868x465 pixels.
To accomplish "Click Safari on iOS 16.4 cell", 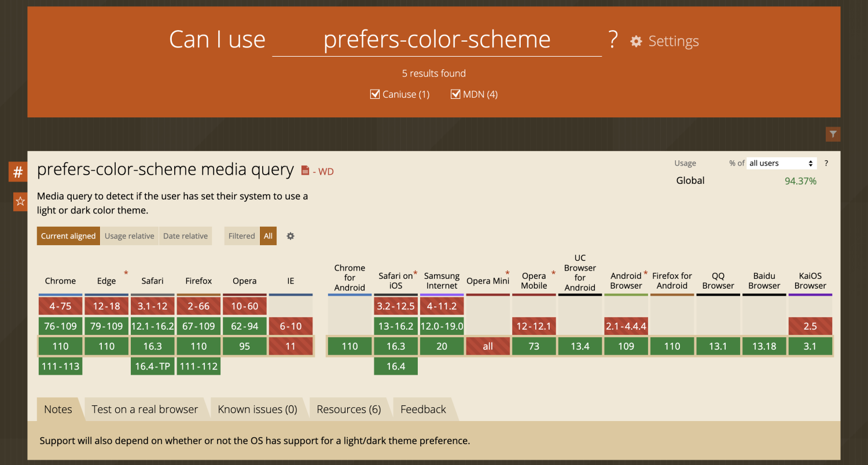I will [396, 366].
